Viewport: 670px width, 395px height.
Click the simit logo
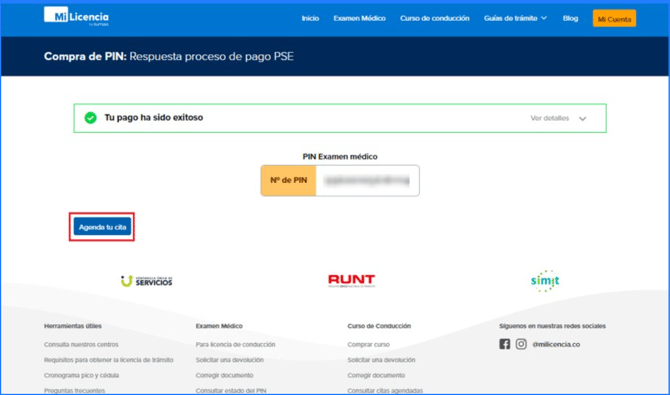tap(545, 281)
